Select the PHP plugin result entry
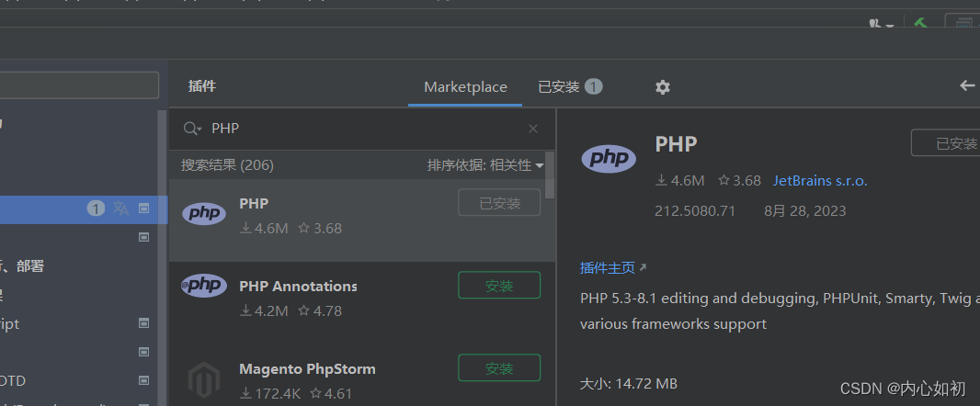The image size is (980, 406). (349, 217)
